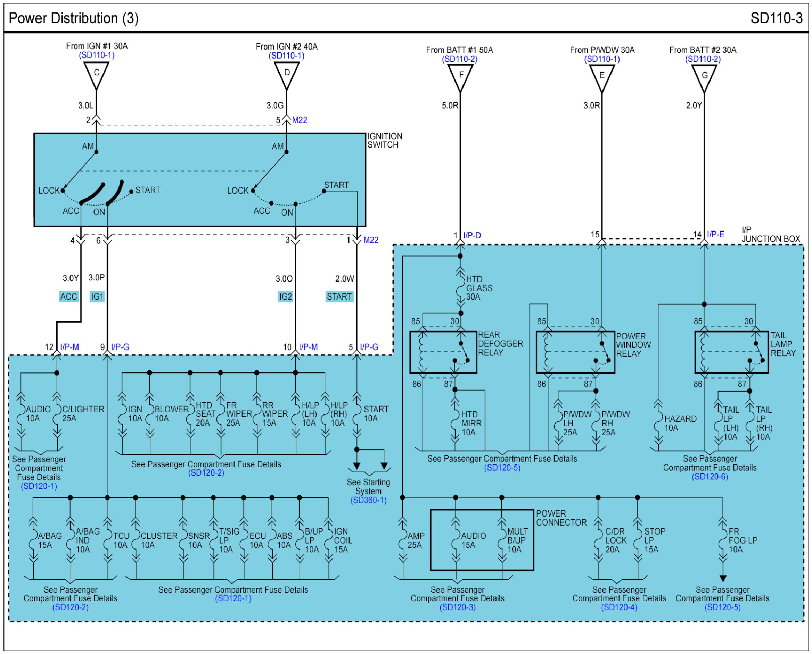The width and height of the screenshot is (812, 654).
Task: Click the IG2 highlighted label
Action: [285, 296]
